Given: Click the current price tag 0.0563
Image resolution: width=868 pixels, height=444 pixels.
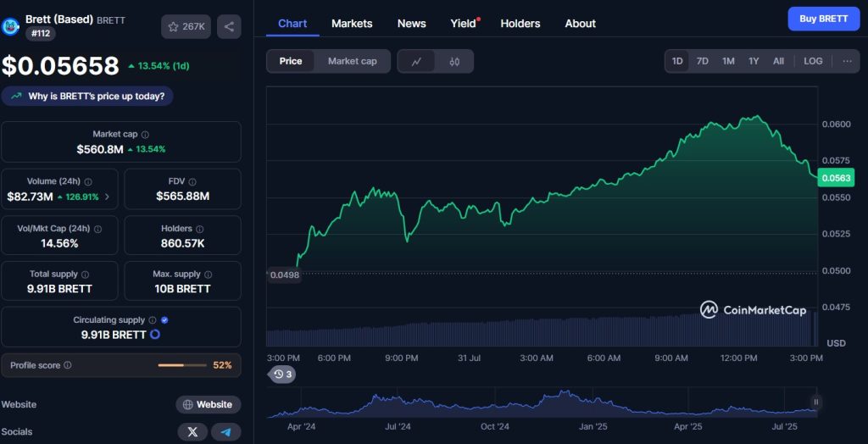Looking at the screenshot, I should pyautogui.click(x=837, y=178).
